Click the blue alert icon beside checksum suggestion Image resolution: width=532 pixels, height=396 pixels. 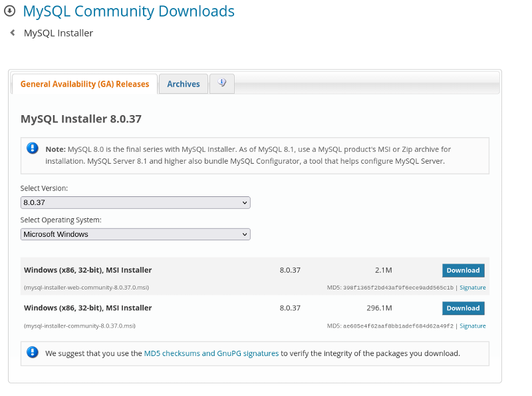(x=33, y=352)
